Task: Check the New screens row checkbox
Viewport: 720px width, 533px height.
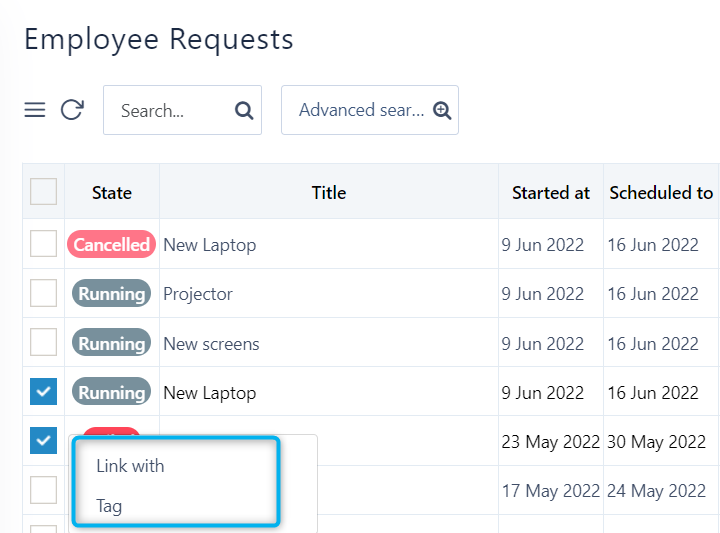Action: tap(44, 342)
